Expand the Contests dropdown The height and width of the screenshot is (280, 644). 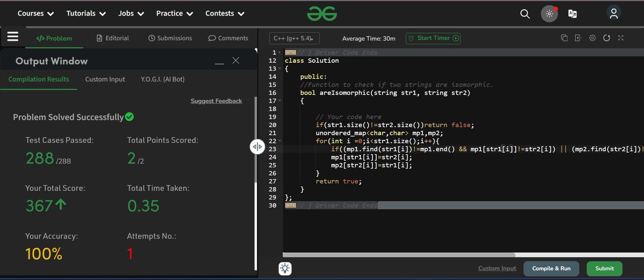coord(225,13)
